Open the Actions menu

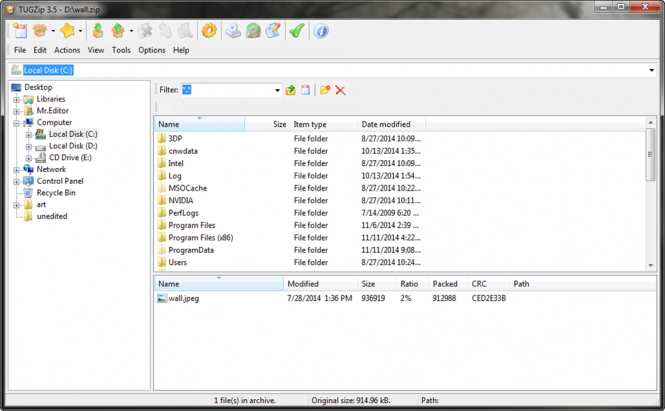pyautogui.click(x=67, y=50)
